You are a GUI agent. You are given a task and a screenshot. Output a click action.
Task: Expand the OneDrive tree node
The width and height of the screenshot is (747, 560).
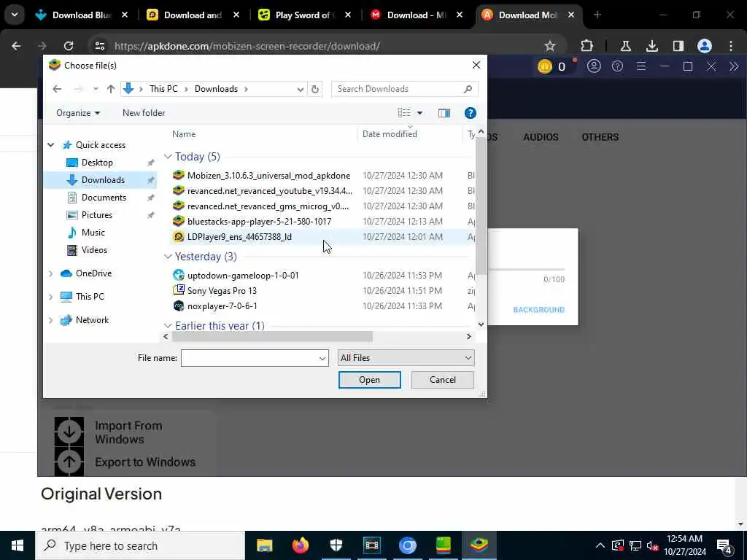(x=51, y=273)
